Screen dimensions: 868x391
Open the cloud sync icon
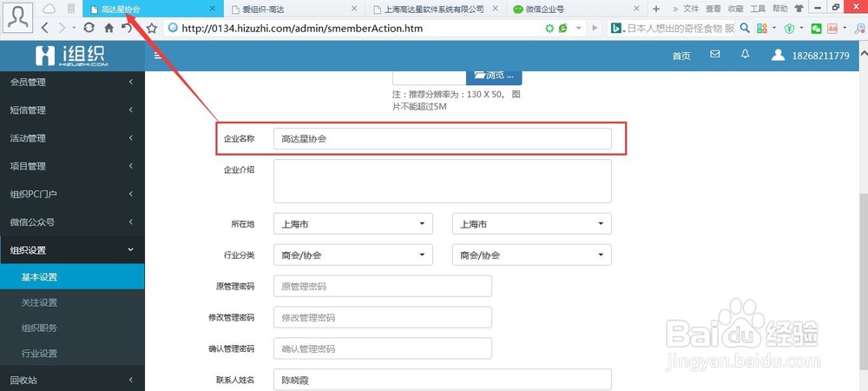(49, 9)
